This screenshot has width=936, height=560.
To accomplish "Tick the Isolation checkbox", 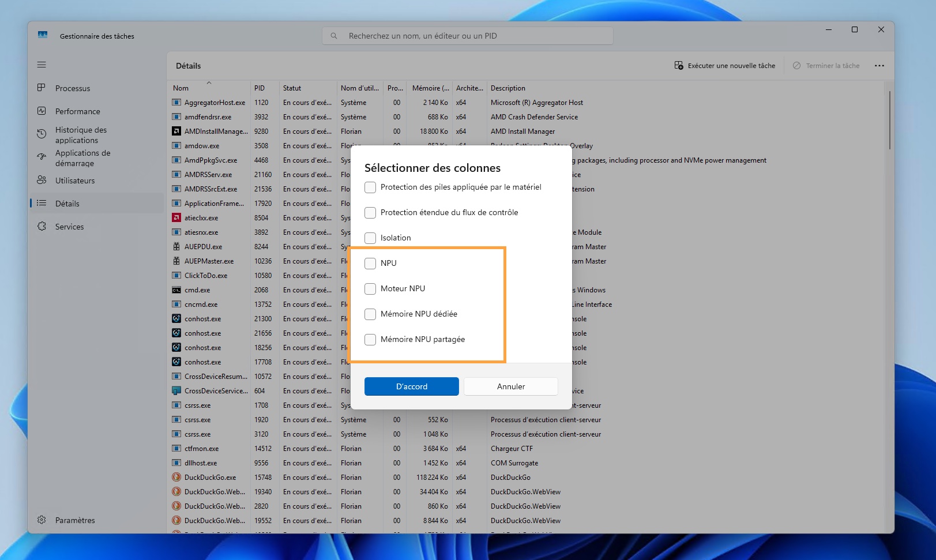I will click(370, 238).
